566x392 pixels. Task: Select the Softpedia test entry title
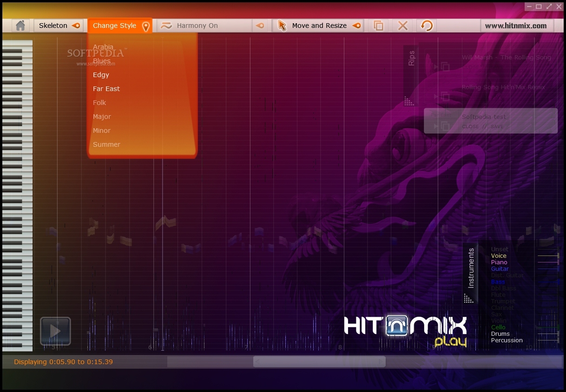[484, 117]
